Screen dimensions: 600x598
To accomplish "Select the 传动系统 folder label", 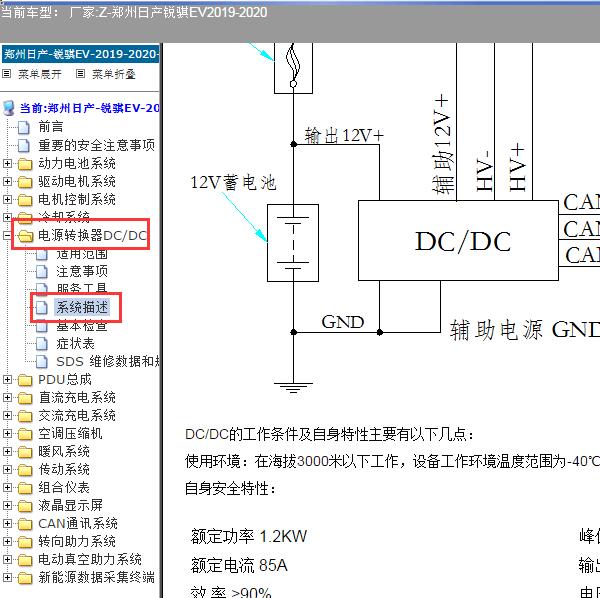I will tap(64, 469).
